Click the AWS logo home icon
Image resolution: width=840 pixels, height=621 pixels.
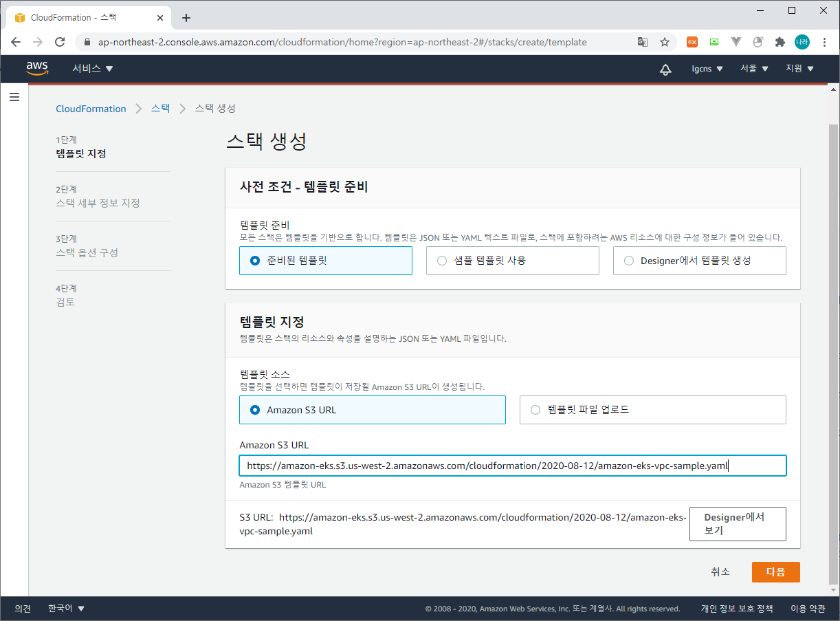tap(37, 68)
